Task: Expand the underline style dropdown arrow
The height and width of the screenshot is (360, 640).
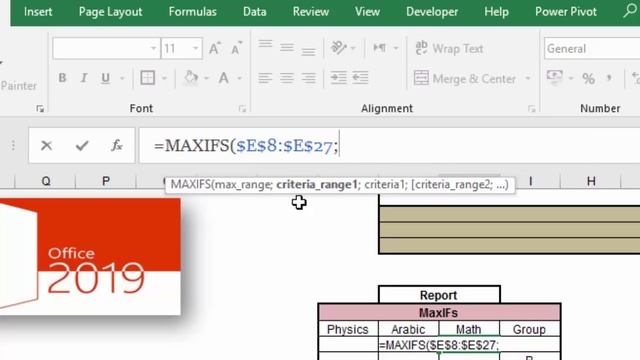Action: 122,78
